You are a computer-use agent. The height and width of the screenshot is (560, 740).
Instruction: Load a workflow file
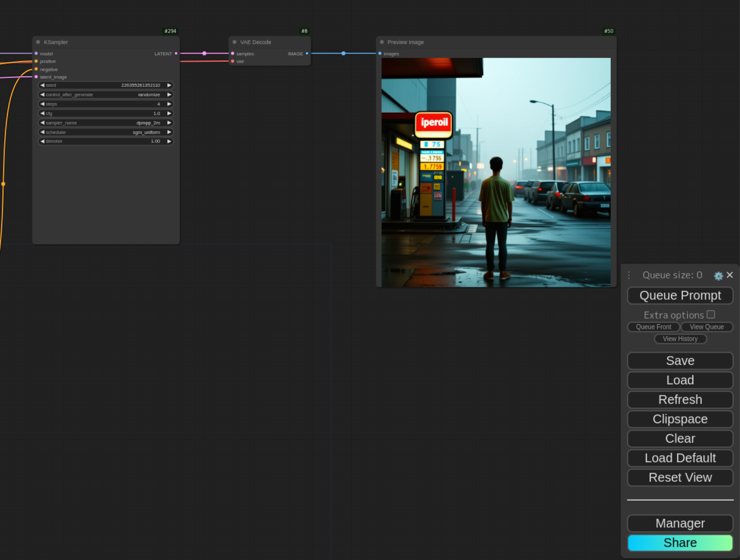click(680, 380)
